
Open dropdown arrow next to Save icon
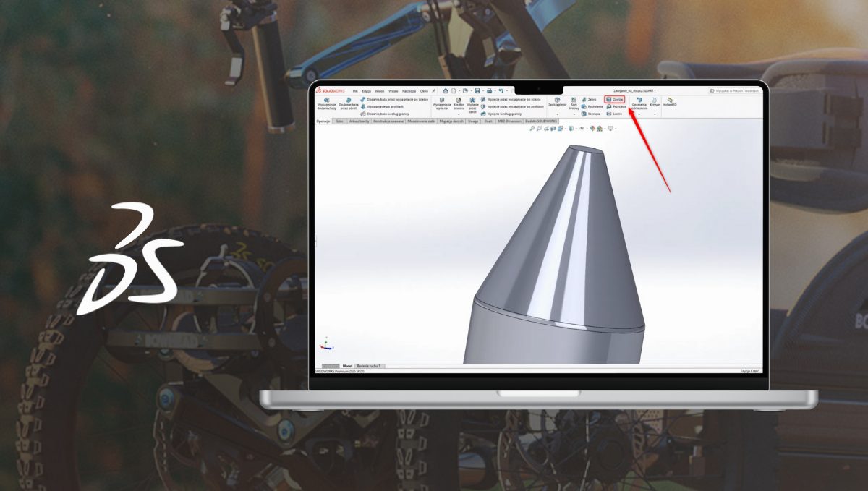483,91
